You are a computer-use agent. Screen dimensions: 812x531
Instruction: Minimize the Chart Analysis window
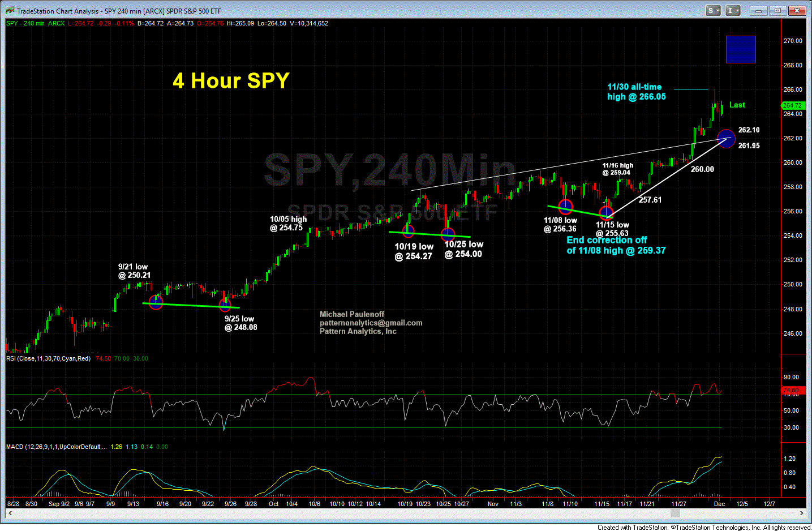point(760,11)
